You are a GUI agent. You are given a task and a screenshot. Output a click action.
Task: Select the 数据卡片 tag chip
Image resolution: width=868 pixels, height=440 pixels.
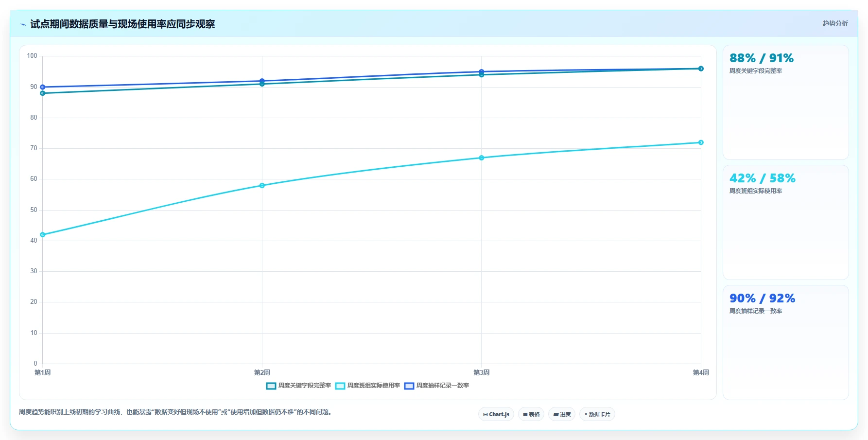(x=597, y=414)
